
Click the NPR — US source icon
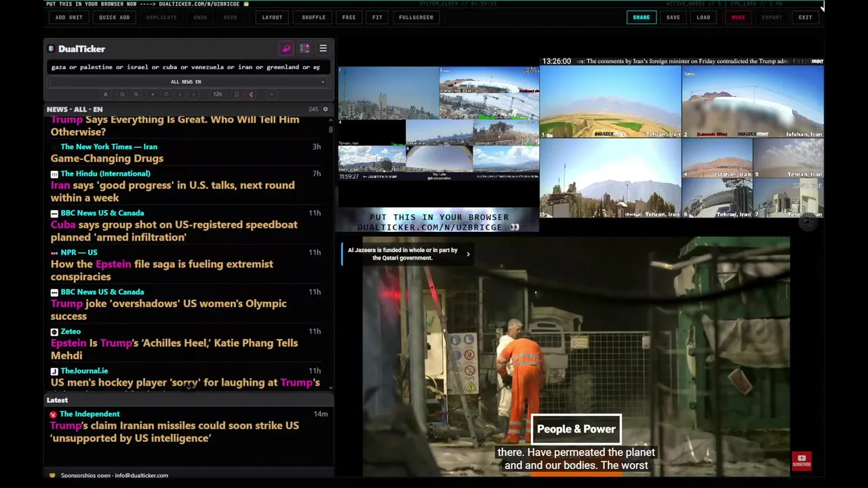[54, 253]
